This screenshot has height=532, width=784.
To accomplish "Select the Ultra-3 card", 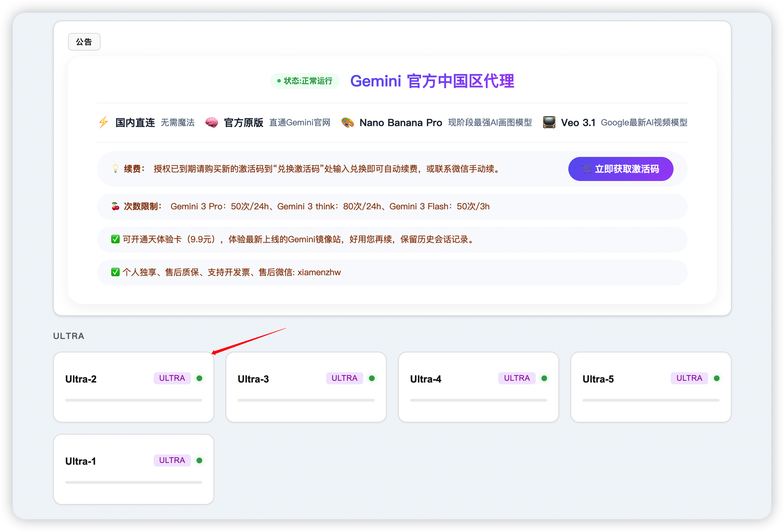I will (x=306, y=387).
